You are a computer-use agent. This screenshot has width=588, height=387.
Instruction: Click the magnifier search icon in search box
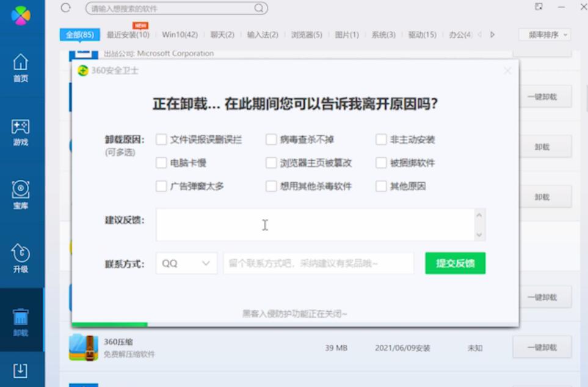click(x=259, y=8)
